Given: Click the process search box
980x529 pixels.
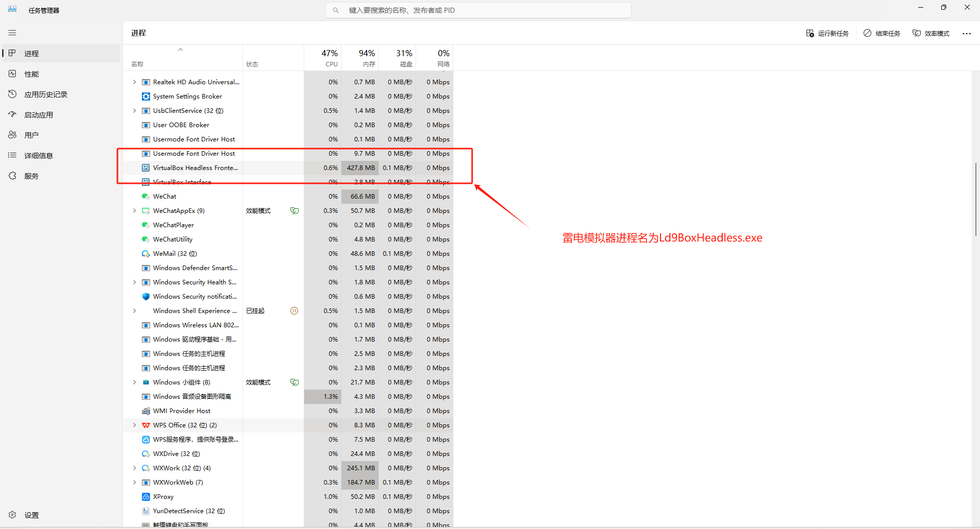Looking at the screenshot, I should click(x=478, y=10).
